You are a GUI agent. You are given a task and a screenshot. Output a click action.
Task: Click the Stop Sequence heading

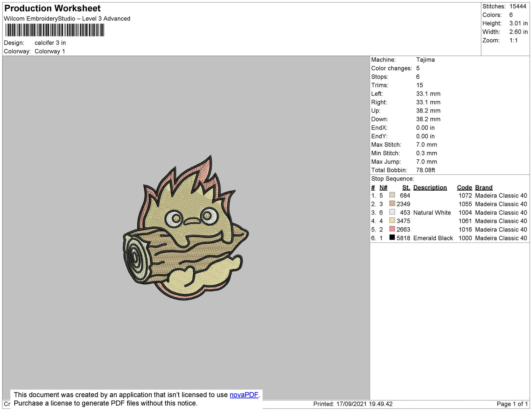pyautogui.click(x=392, y=179)
